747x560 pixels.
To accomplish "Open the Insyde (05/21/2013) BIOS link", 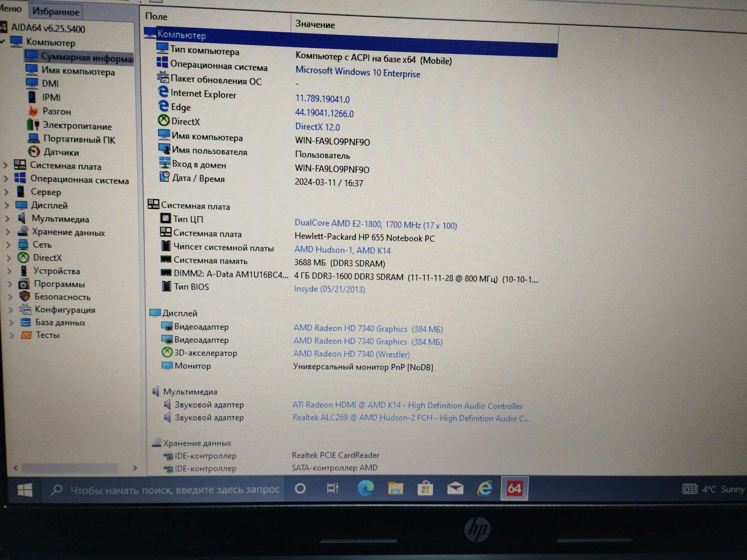I will tap(330, 289).
